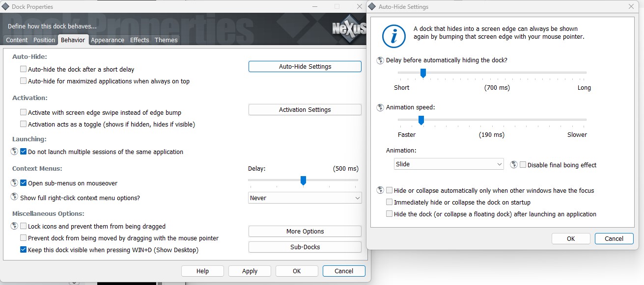Click the Animation speed slider thumb
Image resolution: width=644 pixels, height=285 pixels.
click(420, 120)
